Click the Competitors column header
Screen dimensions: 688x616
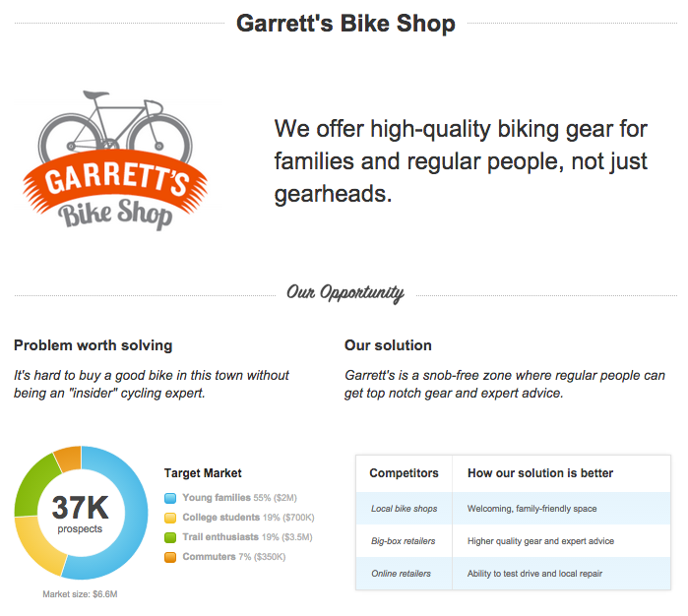click(404, 473)
